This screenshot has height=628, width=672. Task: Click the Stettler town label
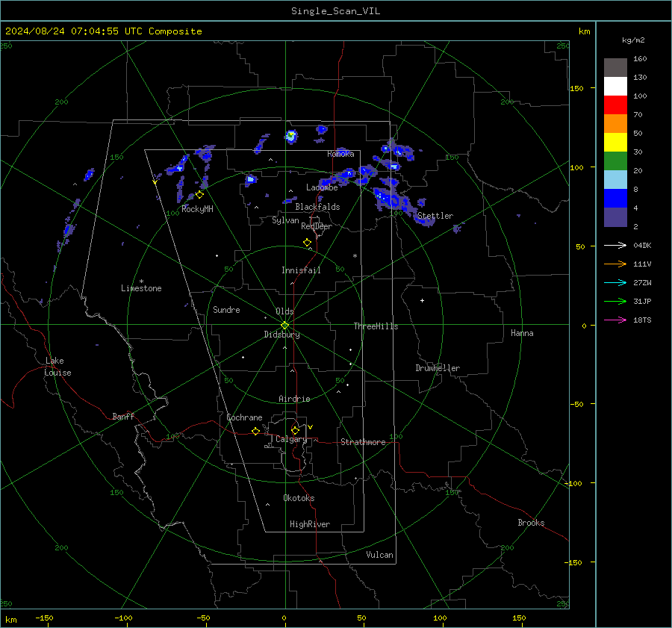pos(435,216)
